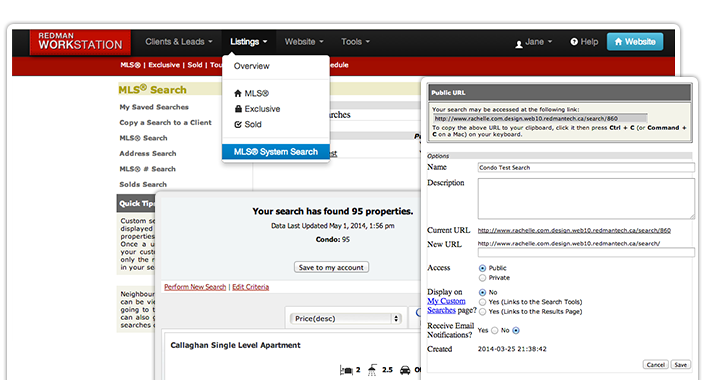The height and width of the screenshot is (380, 712).
Task: Click Perform New Search link
Action: point(195,287)
